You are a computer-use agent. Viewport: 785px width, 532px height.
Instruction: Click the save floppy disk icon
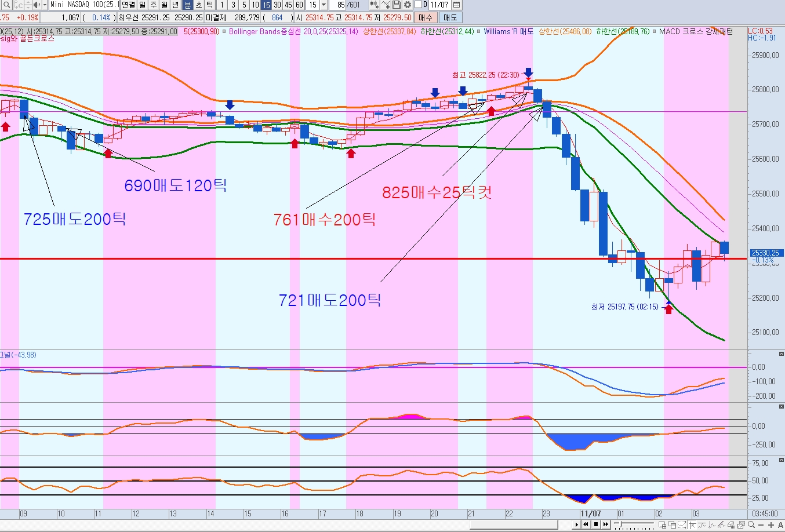(397, 5)
